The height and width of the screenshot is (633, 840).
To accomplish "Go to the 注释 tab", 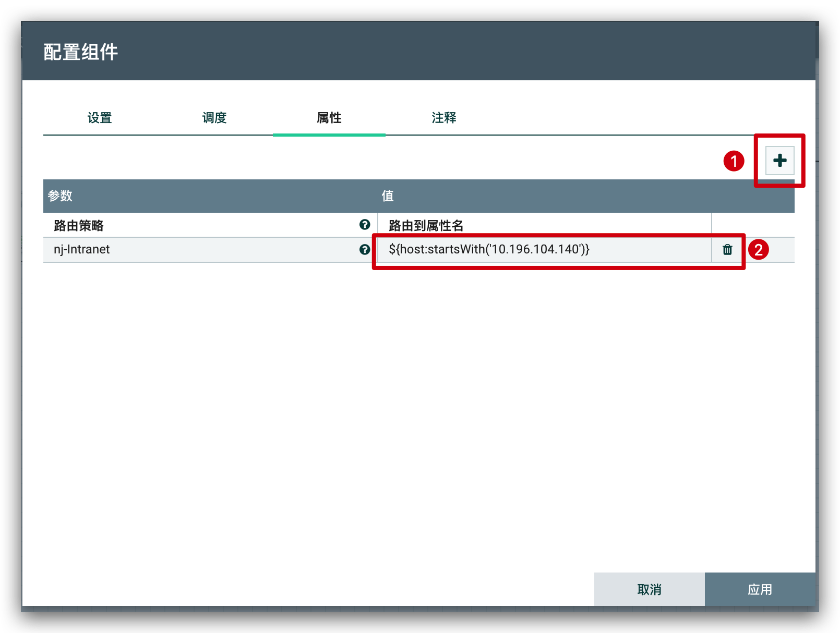I will [x=444, y=118].
